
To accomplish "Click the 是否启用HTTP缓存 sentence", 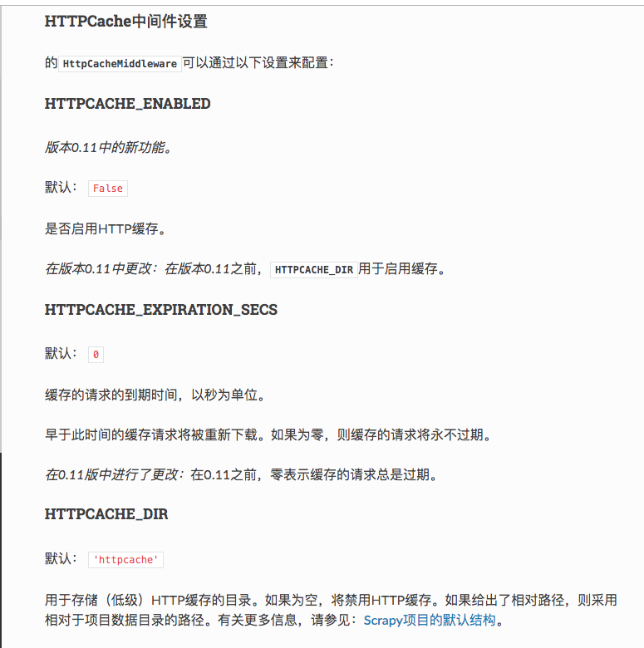I will point(106,228).
